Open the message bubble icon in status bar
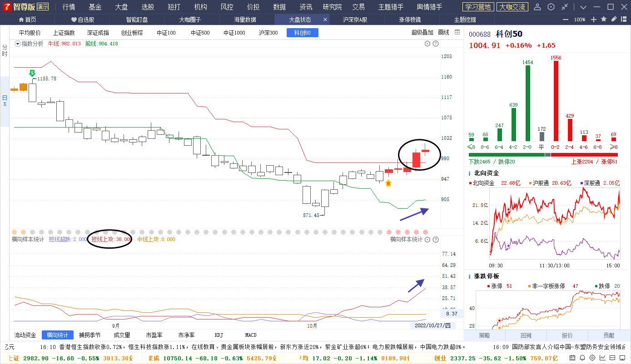 pos(612,358)
